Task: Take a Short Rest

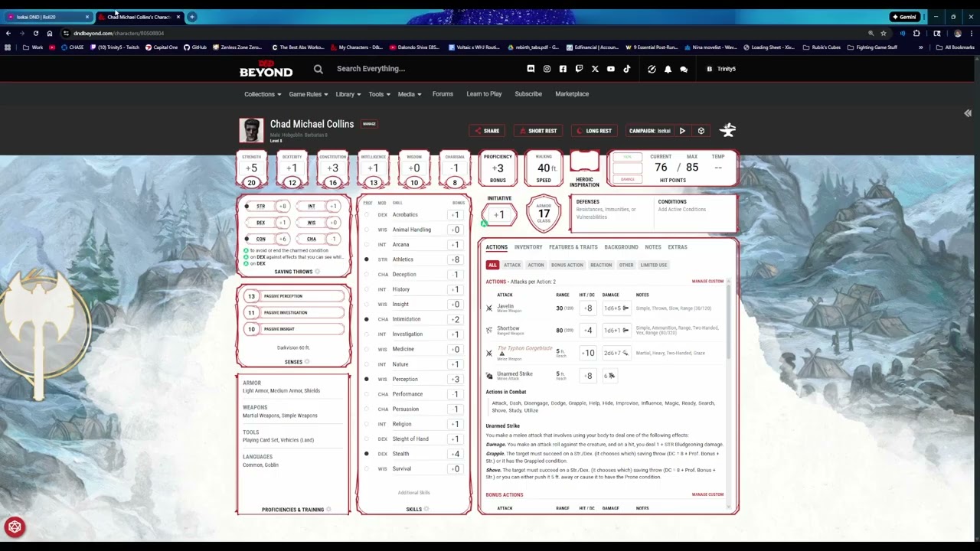Action: pos(538,131)
